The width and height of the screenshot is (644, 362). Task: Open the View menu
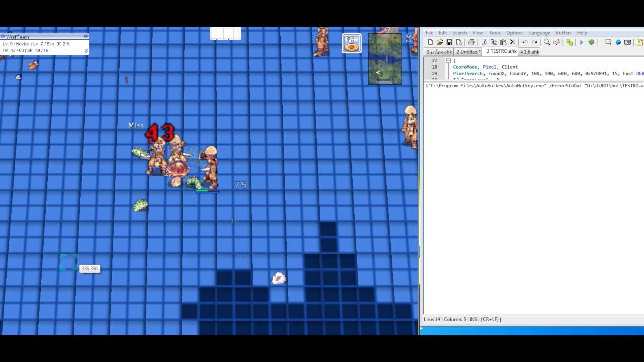477,33
